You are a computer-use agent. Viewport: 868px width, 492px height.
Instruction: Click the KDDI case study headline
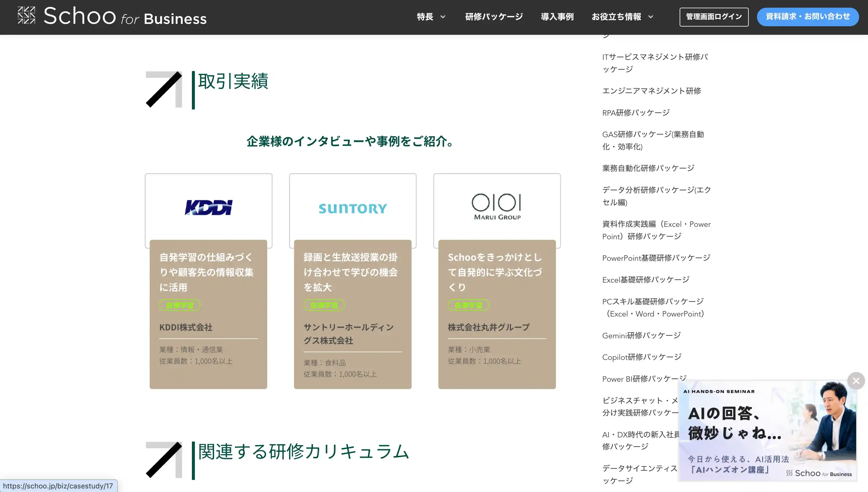click(x=207, y=272)
